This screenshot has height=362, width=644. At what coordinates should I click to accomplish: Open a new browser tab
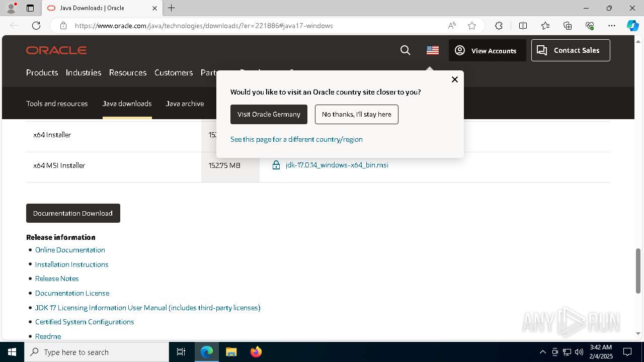point(172,8)
